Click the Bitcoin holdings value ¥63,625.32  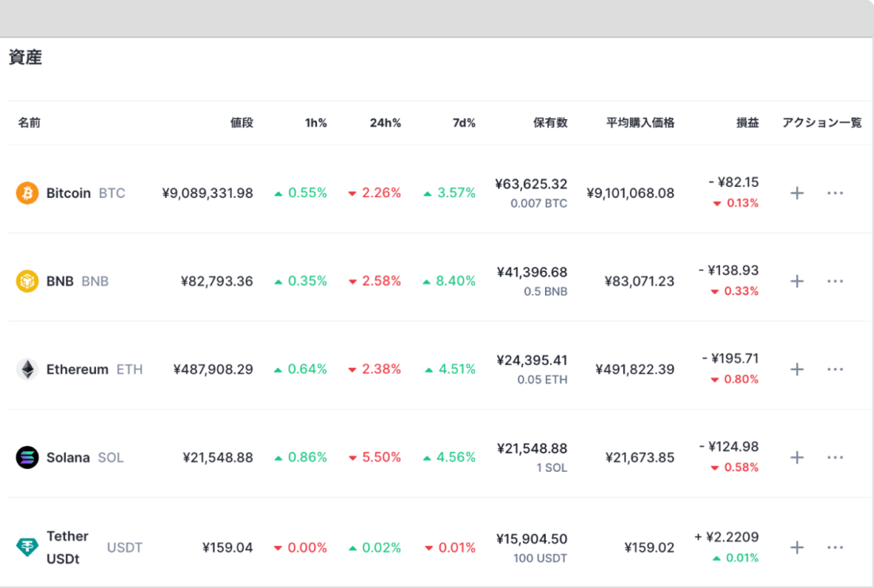click(x=532, y=184)
